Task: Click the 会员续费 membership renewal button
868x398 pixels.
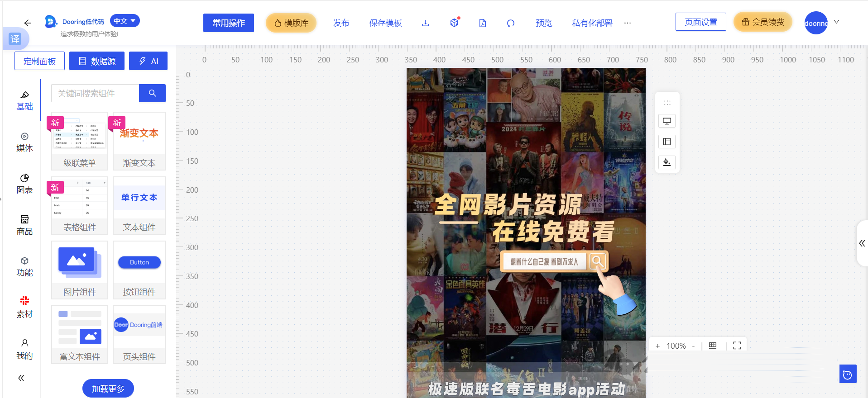Action: 763,22
